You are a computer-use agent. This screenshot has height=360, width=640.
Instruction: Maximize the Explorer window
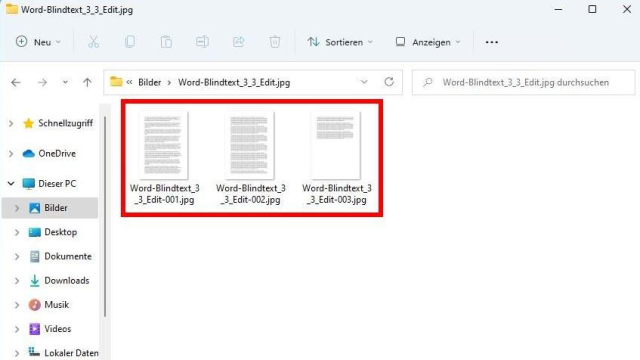[592, 9]
